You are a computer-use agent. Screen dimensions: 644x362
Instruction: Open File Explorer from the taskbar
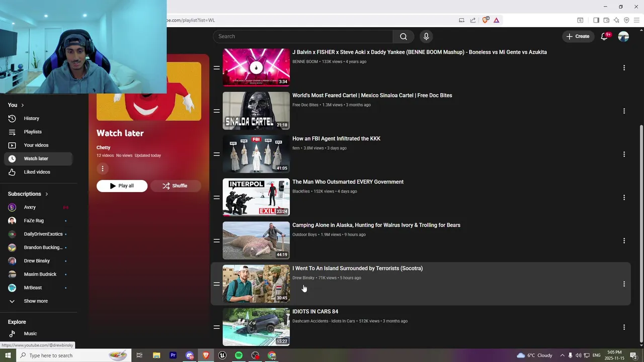[156, 355]
